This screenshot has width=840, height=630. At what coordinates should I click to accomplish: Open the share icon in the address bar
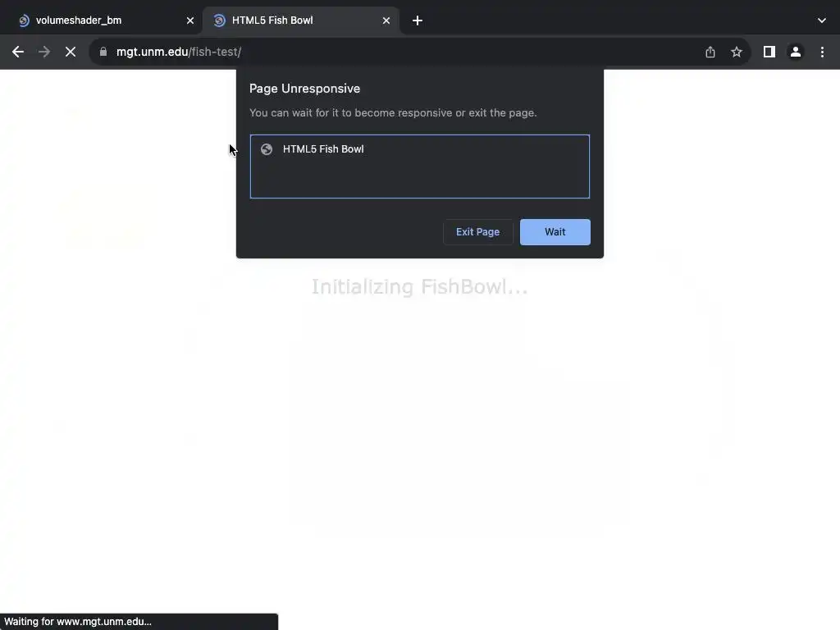pos(710,52)
